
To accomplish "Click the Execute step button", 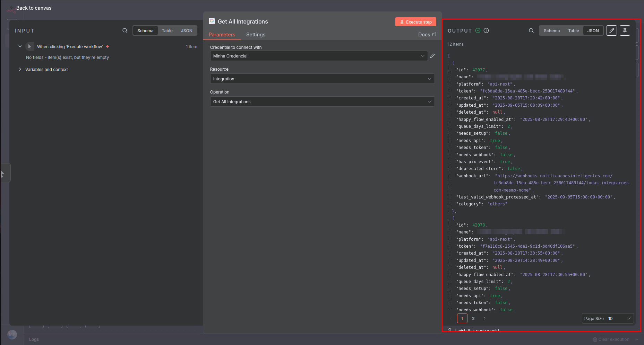I will pos(416,22).
